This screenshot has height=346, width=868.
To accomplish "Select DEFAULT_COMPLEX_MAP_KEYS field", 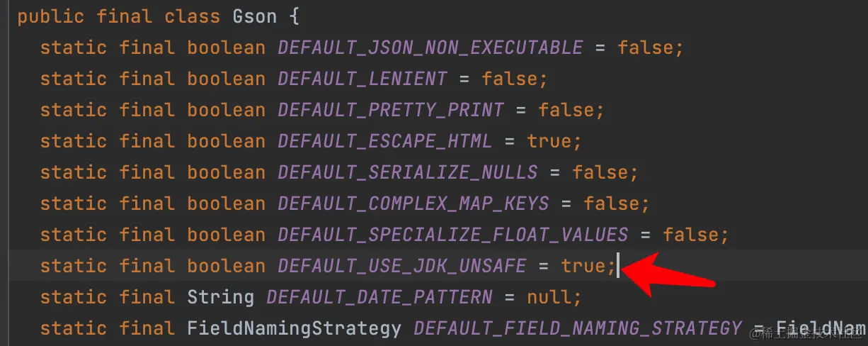I will click(x=413, y=203).
